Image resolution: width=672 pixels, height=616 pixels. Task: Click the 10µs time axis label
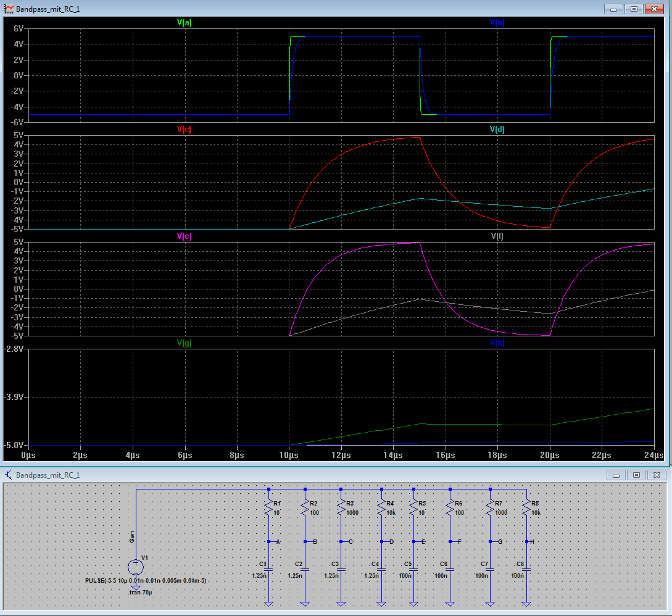pos(289,455)
